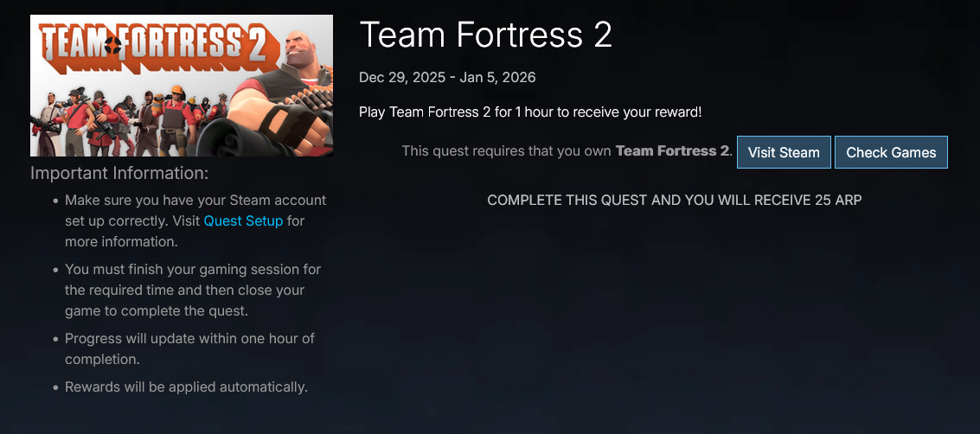Click 'This quest requires that you own' text
Image resolution: width=980 pixels, height=434 pixels.
[506, 151]
